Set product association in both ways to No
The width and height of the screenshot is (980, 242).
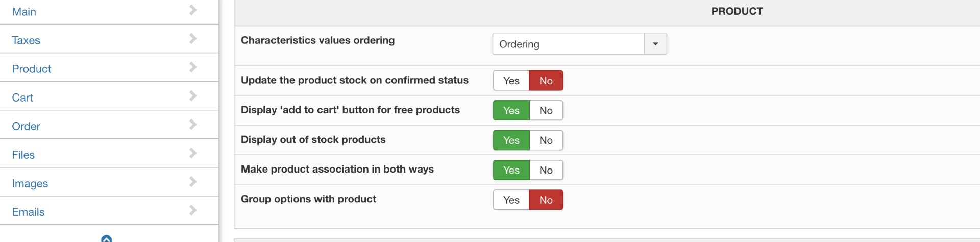(x=546, y=170)
